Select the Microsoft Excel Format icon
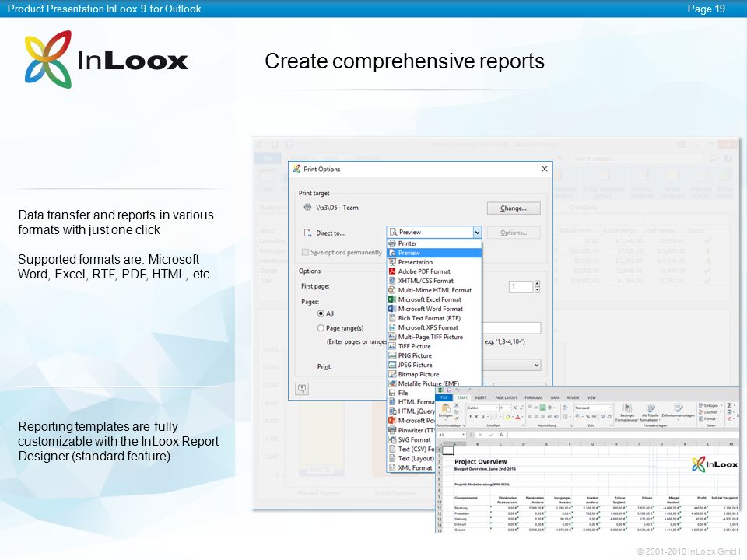 pos(392,299)
